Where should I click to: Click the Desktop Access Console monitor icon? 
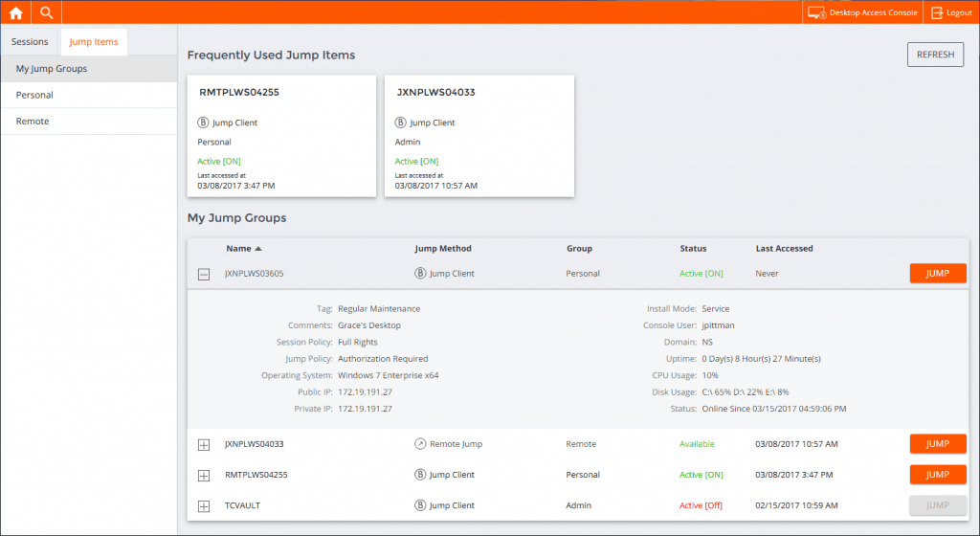point(816,12)
